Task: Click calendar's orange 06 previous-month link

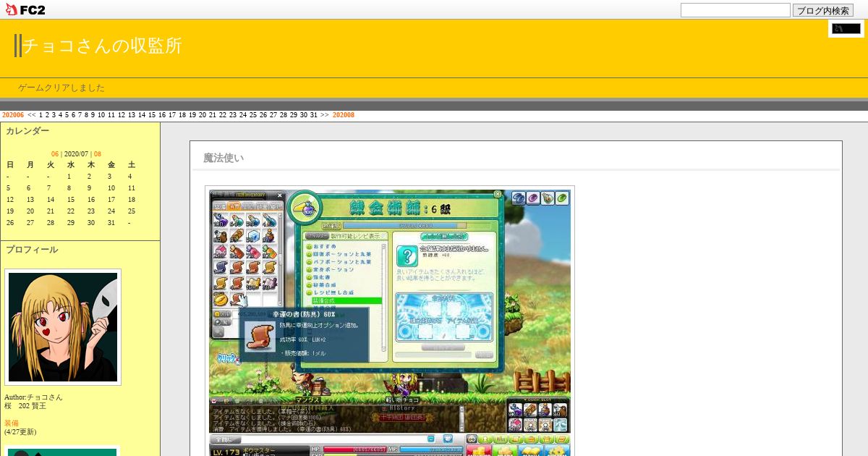Action: (55, 154)
